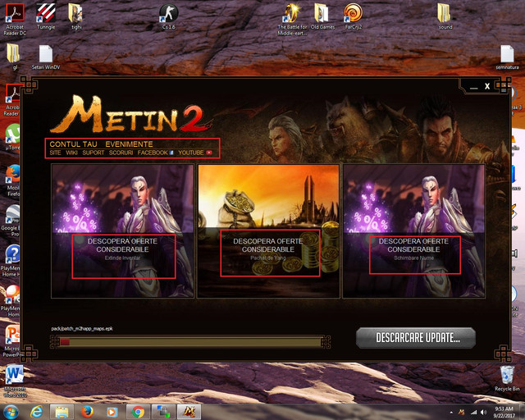Open the clock showing 9:53 AM
The height and width of the screenshot is (420, 525).
tap(504, 412)
